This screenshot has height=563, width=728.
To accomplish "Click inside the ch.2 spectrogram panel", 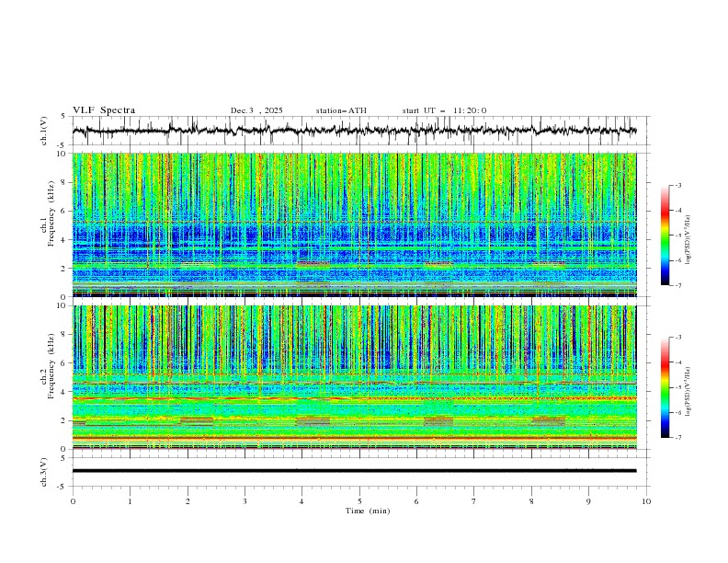I will tap(358, 377).
